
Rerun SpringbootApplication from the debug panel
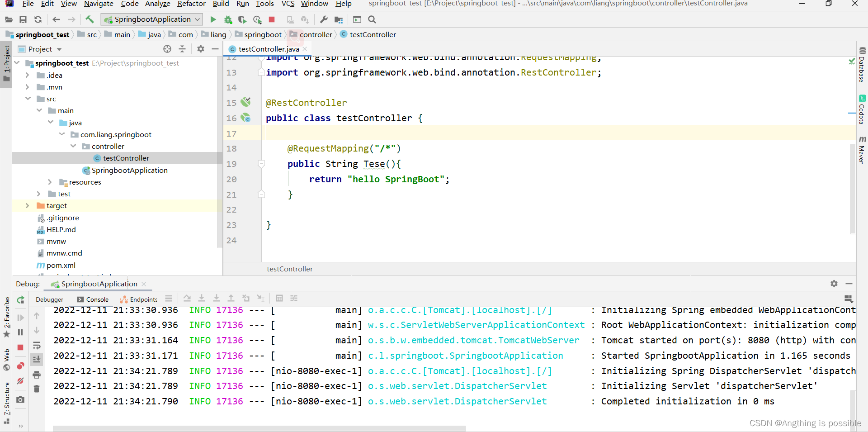pos(20,300)
